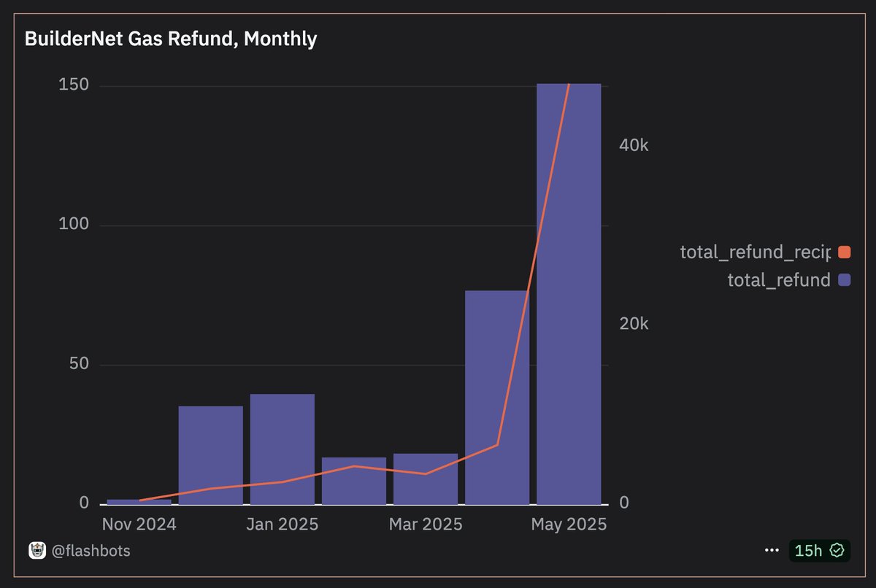Screen dimensions: 876x588
Task: Select the May 2025 axis label
Action: [569, 524]
